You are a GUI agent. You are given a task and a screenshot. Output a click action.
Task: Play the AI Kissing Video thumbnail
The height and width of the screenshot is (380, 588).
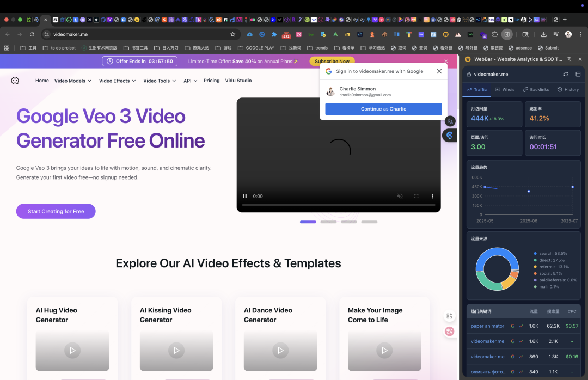pos(176,351)
